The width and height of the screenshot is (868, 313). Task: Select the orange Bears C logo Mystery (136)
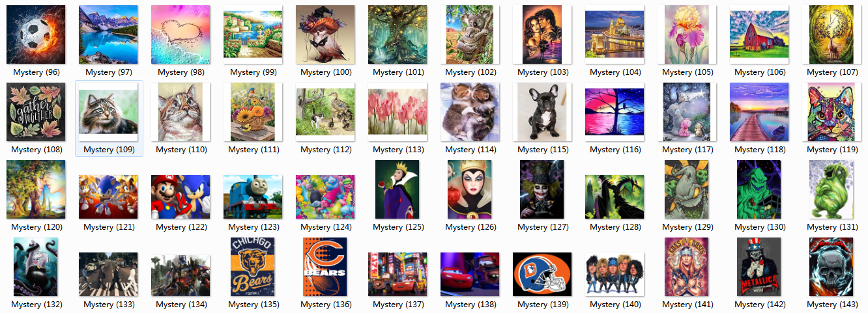coord(325,267)
